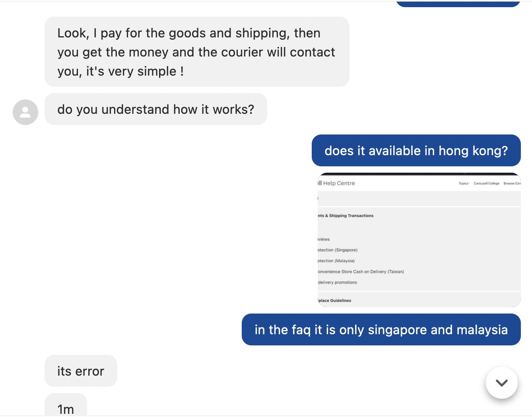This screenshot has height=417, width=532.
Task: Select the 'Look, I pay for the goods' message
Action: tap(197, 52)
